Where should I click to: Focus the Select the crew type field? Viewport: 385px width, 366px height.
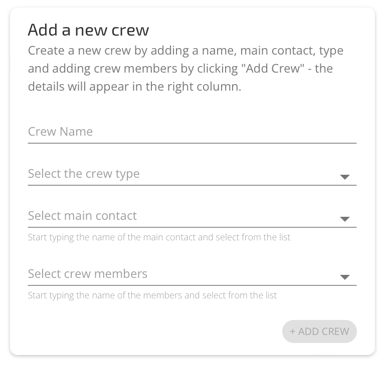point(192,174)
